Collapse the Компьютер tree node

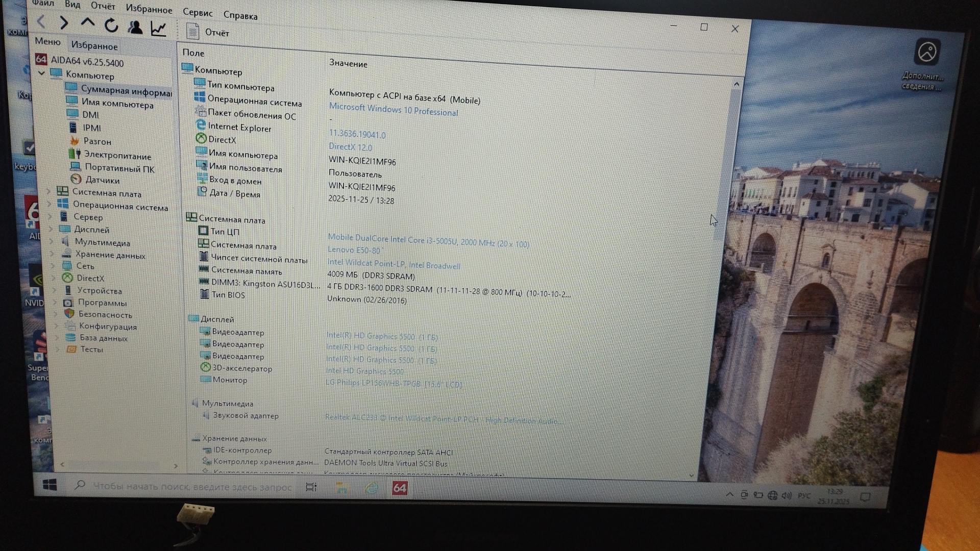(x=42, y=73)
